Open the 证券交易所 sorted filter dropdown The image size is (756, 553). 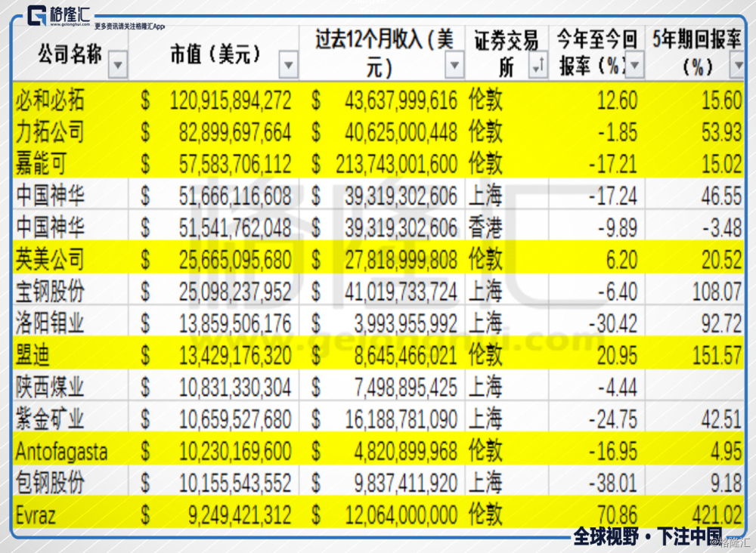click(538, 64)
